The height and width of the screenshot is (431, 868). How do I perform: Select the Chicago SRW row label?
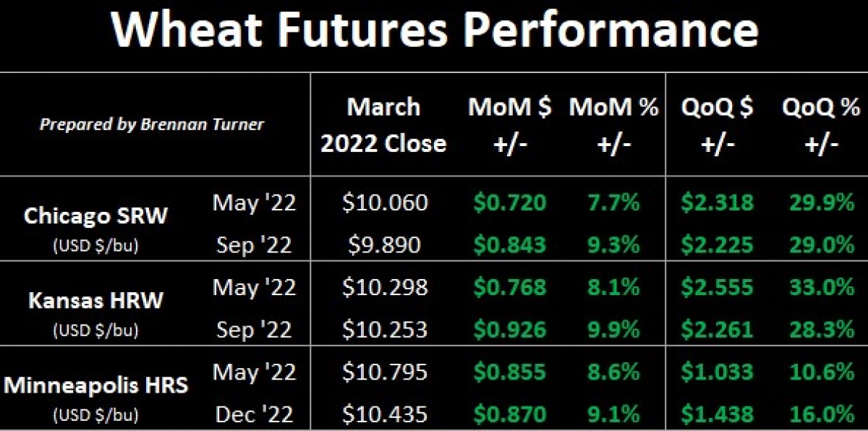97,215
